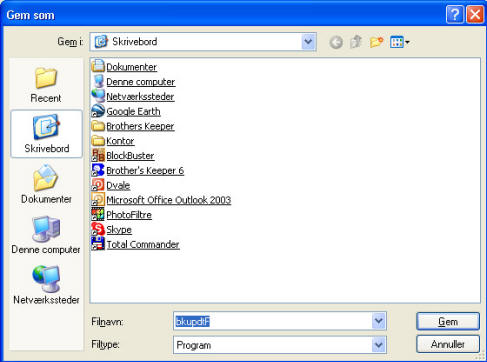Open Recent in the places bar
This screenshot has width=487, height=362.
[46, 85]
